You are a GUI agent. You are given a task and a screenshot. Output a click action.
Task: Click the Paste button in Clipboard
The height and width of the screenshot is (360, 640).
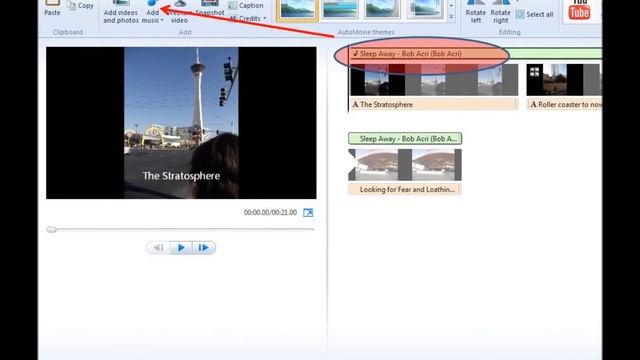[52, 8]
